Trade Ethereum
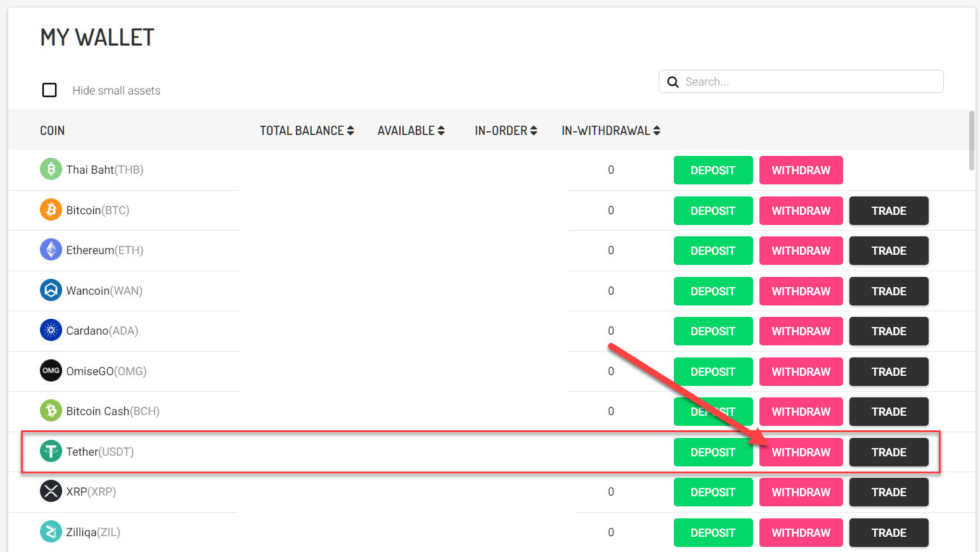980x552 pixels. click(889, 250)
